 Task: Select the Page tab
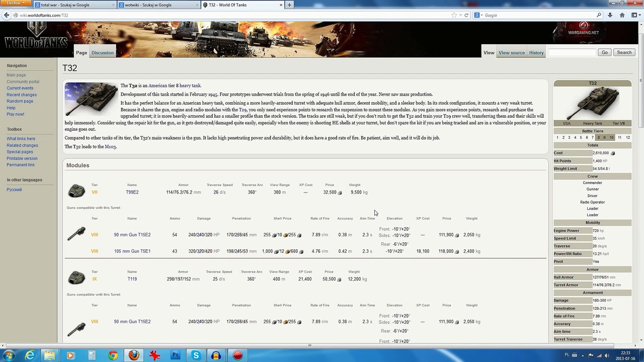[x=82, y=53]
